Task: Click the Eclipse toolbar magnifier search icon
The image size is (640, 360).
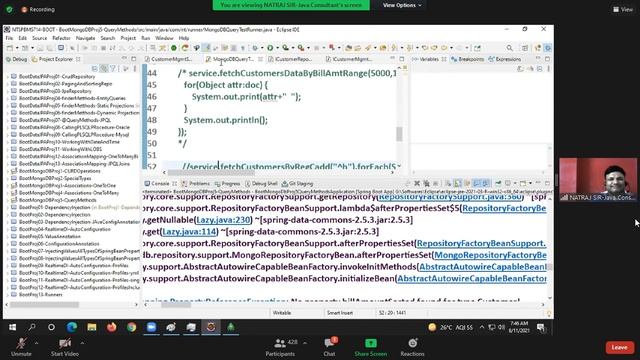Action: click(x=509, y=48)
